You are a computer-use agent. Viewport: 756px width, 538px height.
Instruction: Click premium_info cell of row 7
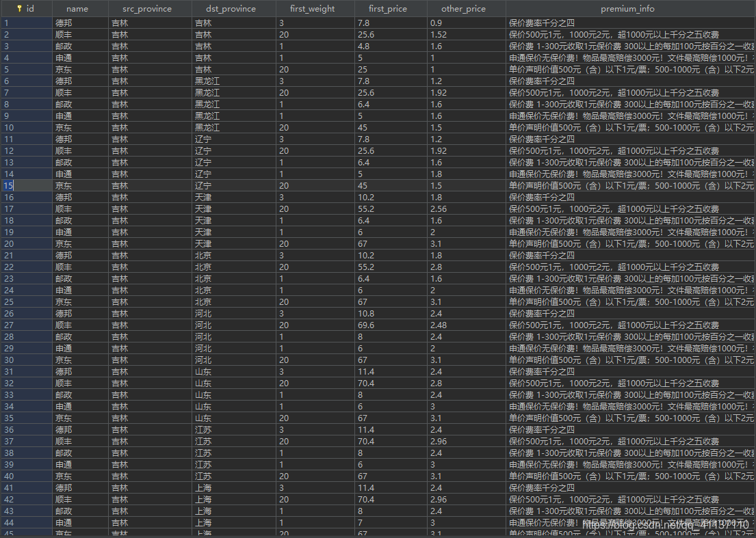631,93
